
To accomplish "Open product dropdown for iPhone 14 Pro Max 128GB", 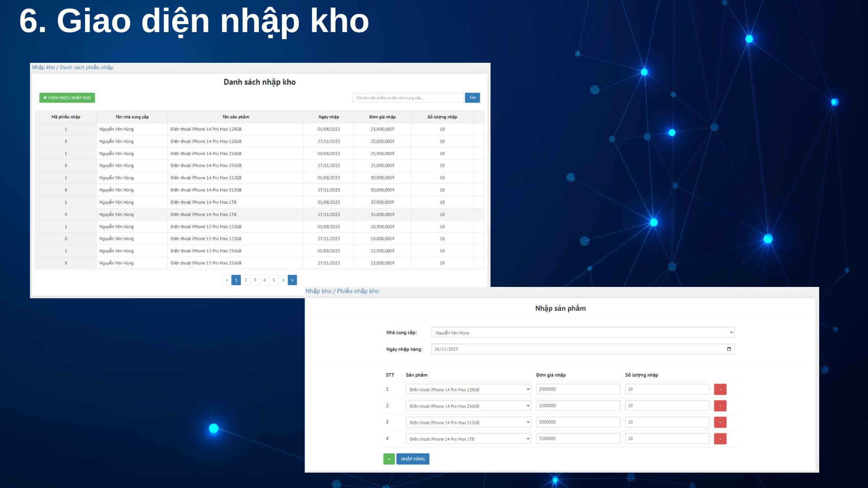I will point(468,389).
